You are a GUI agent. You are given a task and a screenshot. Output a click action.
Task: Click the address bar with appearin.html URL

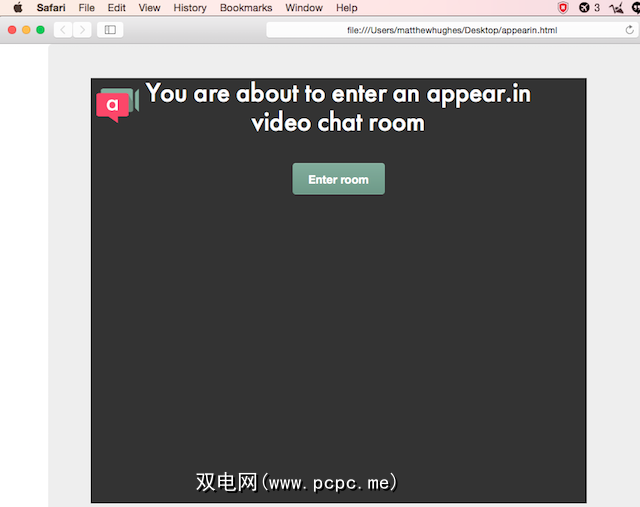(x=452, y=30)
